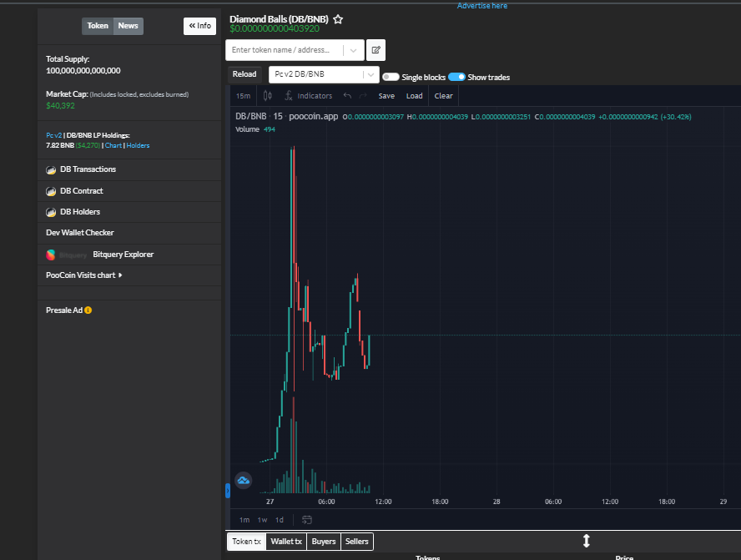Open the LP Holdings Chart link
The height and width of the screenshot is (560, 741).
(x=113, y=145)
